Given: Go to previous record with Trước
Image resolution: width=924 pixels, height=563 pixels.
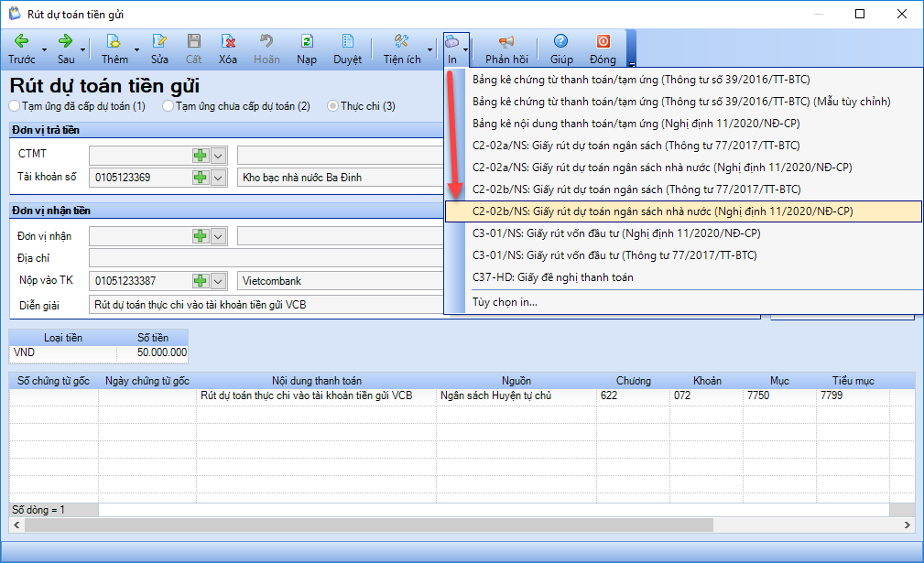Looking at the screenshot, I should tap(22, 49).
